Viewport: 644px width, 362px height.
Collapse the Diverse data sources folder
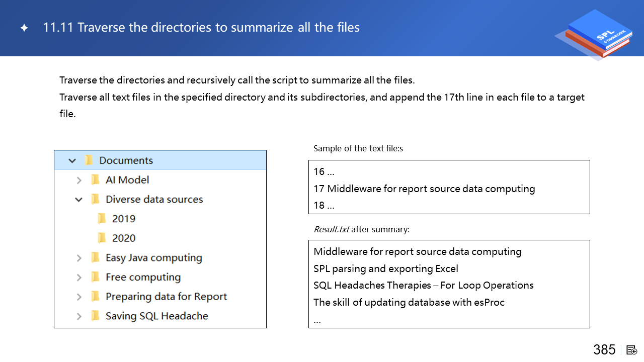(79, 200)
